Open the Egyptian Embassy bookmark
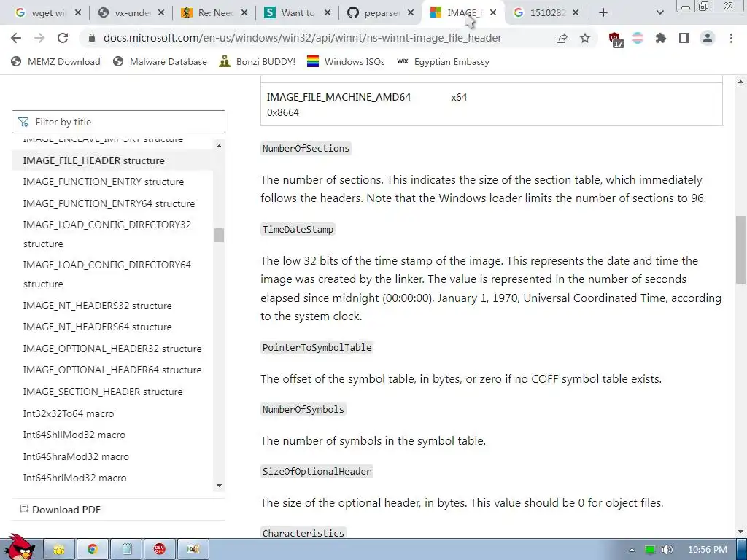 click(x=443, y=61)
